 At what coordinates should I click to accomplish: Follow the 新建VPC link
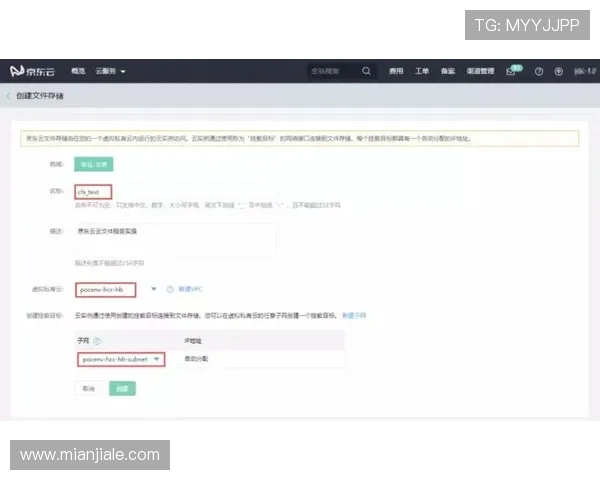(190, 289)
